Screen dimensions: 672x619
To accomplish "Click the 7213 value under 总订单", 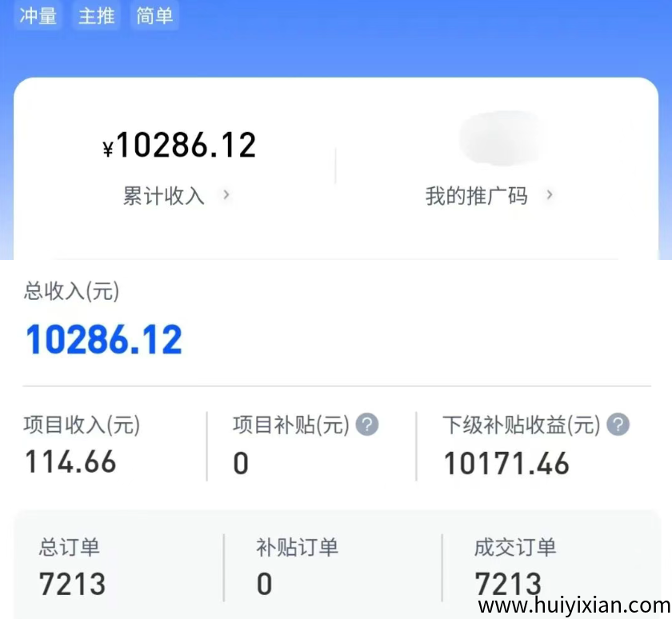I will coord(72,584).
